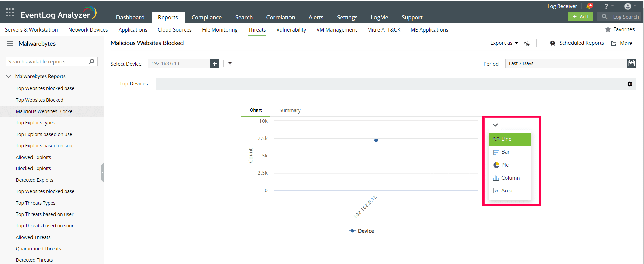Open the period calendar icon
This screenshot has height=264, width=644.
point(631,63)
